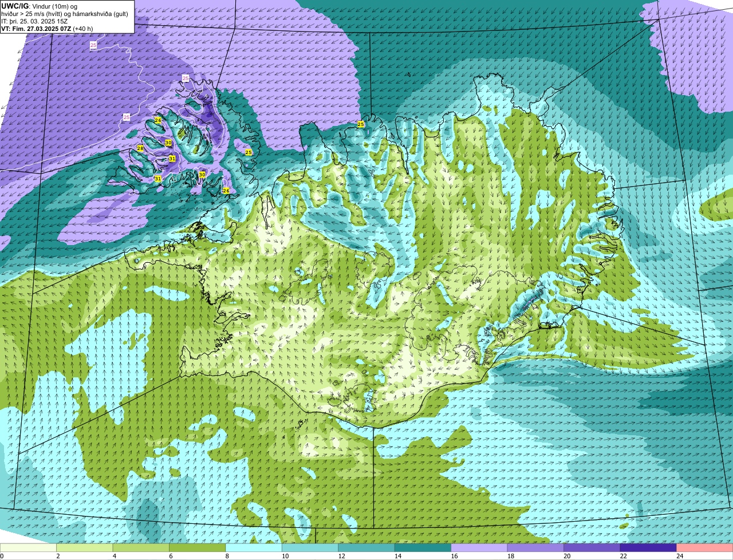Pick the color swatch between 22 and 24
The width and height of the screenshot is (733, 560).
pyautogui.click(x=648, y=547)
